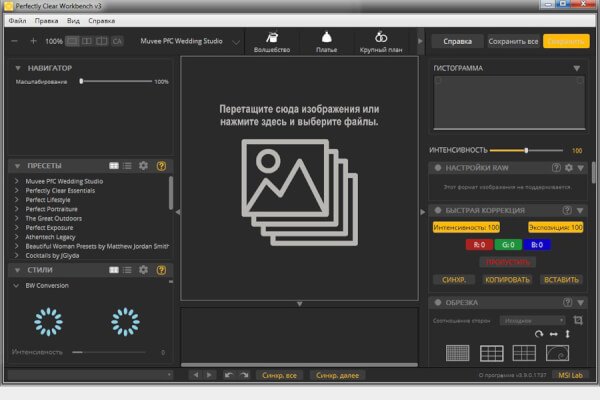Adjust the Масштабирование slider
Viewport: 600px width, 400px height.
pyautogui.click(x=116, y=81)
